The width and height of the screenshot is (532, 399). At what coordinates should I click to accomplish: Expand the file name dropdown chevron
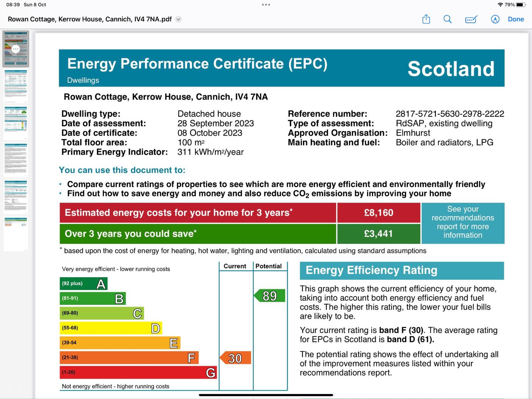pos(178,19)
